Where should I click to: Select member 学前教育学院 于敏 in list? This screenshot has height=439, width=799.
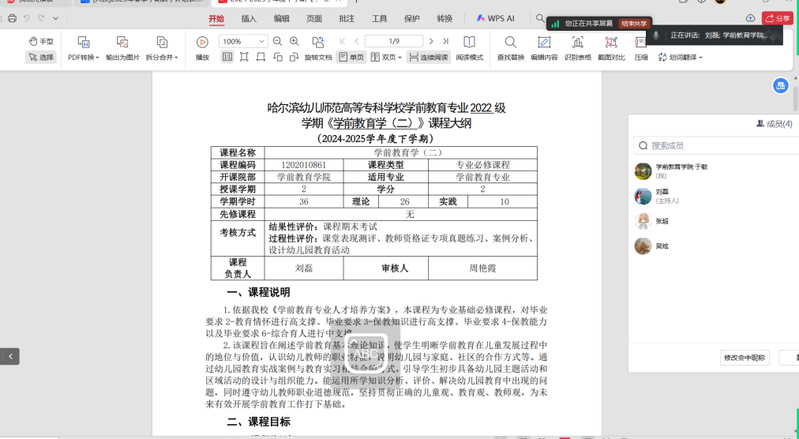pyautogui.click(x=713, y=171)
